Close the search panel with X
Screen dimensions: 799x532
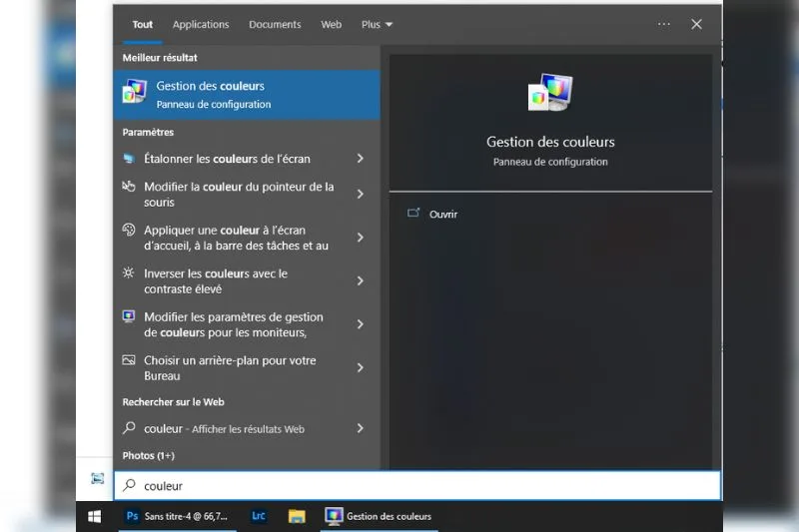pos(696,24)
